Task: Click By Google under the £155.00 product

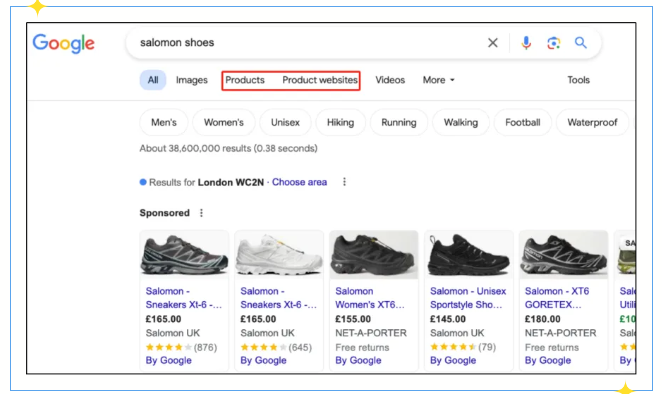Action: tap(358, 360)
